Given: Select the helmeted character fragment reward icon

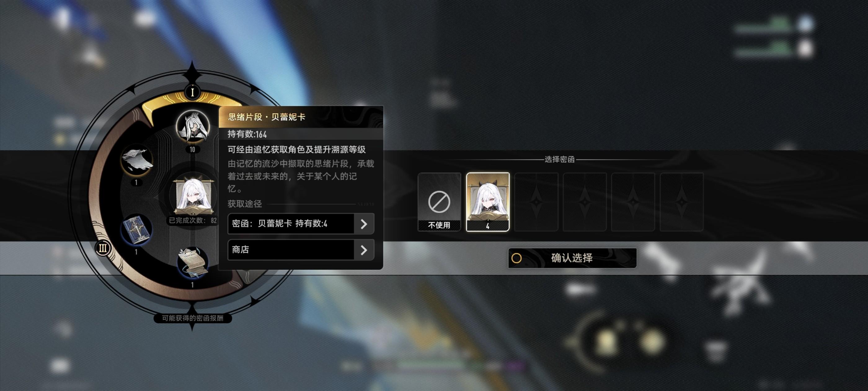Looking at the screenshot, I should coord(193,127).
